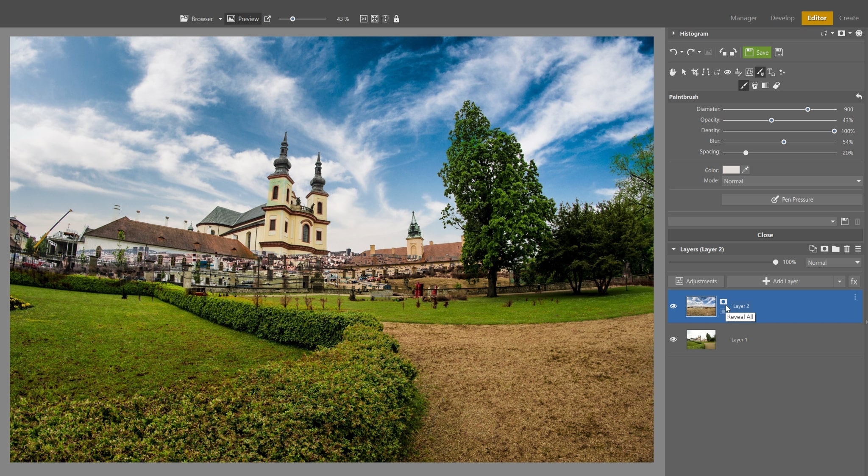
Task: Activate the Pan hand tool
Action: click(673, 72)
